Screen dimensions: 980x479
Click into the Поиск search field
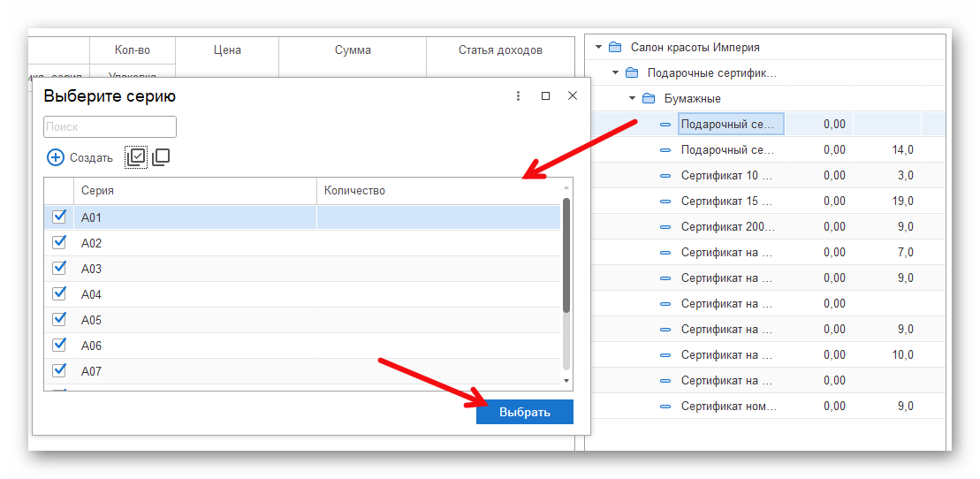pyautogui.click(x=110, y=127)
